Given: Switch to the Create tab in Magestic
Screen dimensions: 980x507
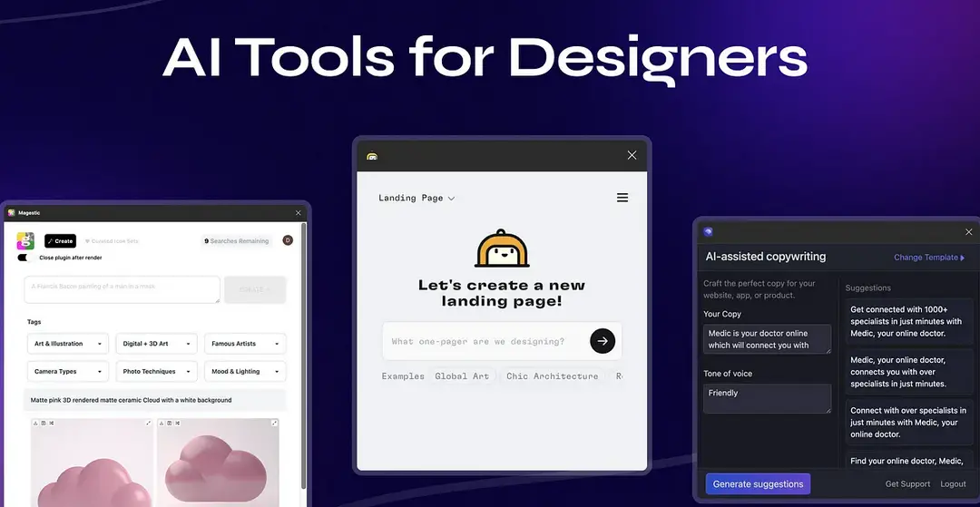Looking at the screenshot, I should (x=60, y=241).
